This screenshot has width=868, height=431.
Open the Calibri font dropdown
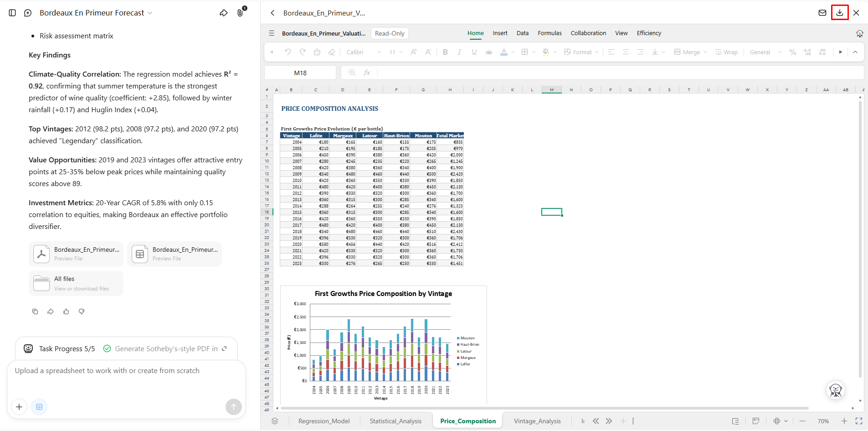364,52
